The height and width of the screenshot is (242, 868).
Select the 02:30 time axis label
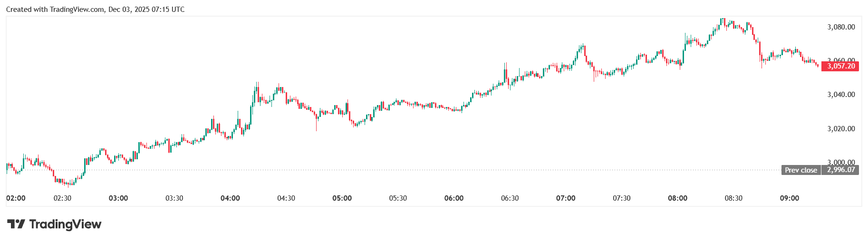click(62, 198)
